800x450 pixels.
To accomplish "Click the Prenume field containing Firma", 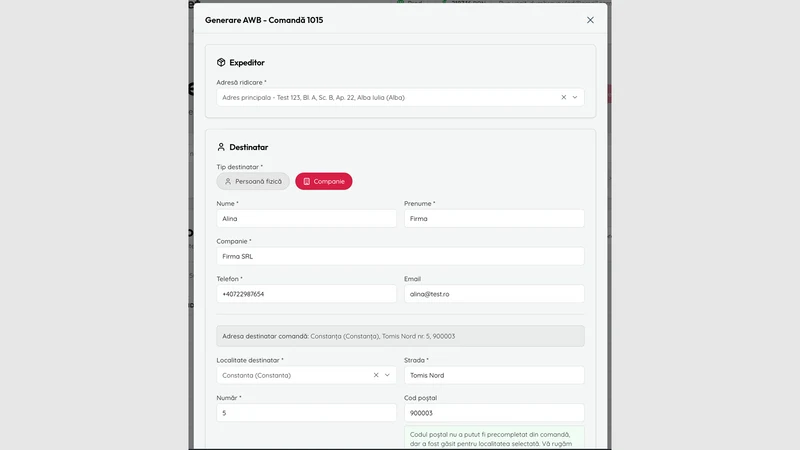I will tap(494, 218).
